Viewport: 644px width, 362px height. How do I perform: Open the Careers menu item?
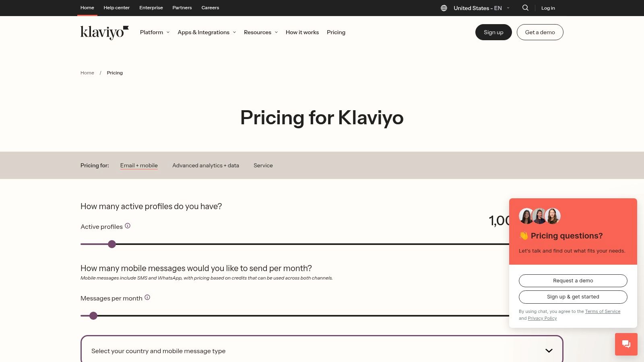[x=210, y=8]
